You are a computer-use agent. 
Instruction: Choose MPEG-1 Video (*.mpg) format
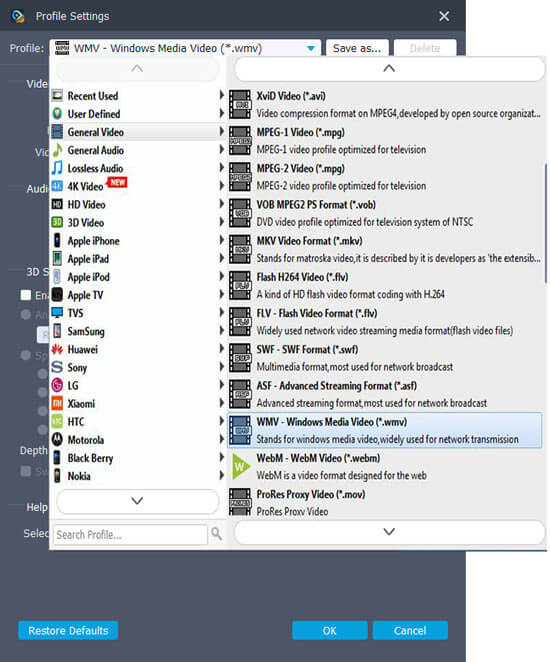[385, 141]
